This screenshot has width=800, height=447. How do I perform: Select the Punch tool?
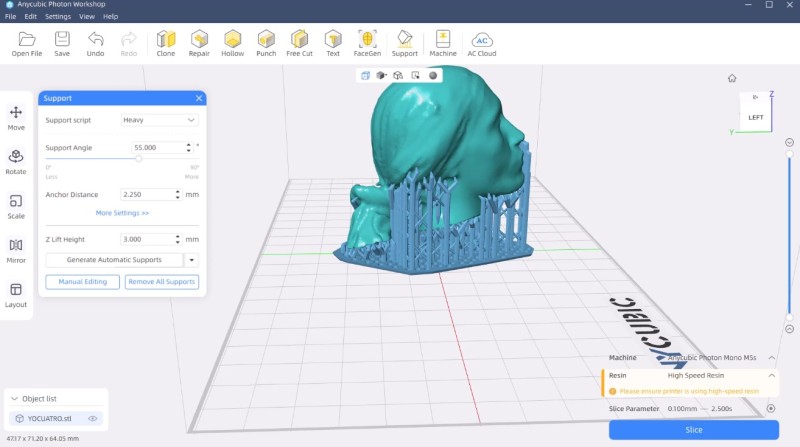click(x=266, y=43)
